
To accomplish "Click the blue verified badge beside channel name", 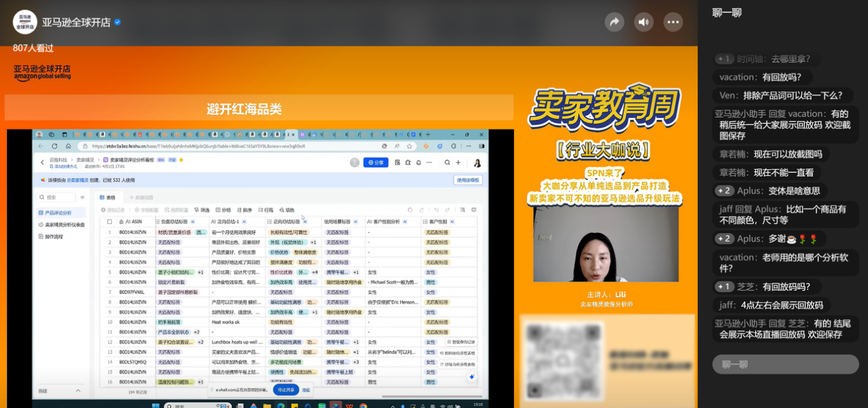I will [x=117, y=22].
